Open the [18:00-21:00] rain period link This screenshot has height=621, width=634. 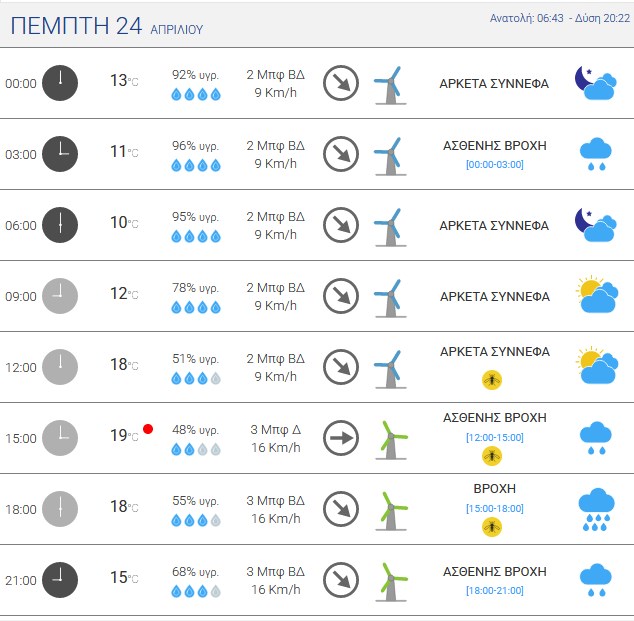495,591
